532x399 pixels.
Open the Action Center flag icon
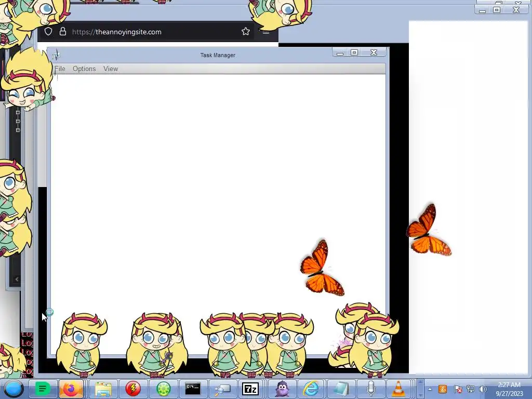pos(458,389)
